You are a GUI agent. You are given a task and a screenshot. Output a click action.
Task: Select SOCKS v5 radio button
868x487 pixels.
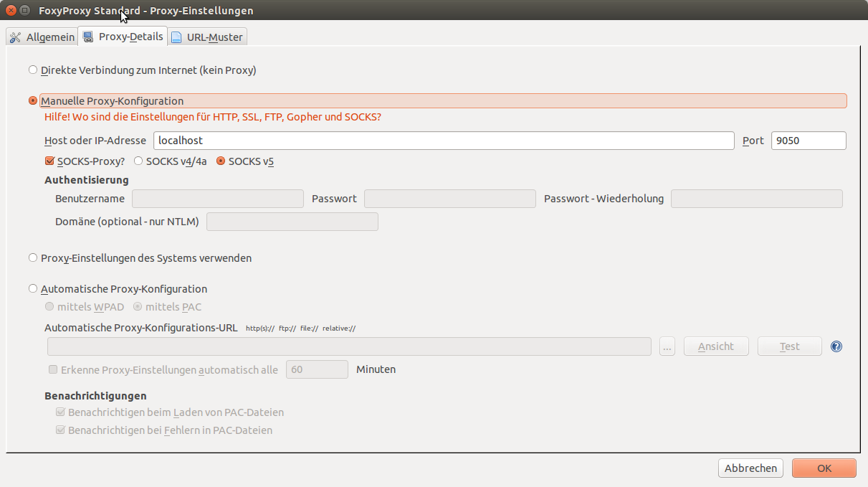tap(221, 161)
